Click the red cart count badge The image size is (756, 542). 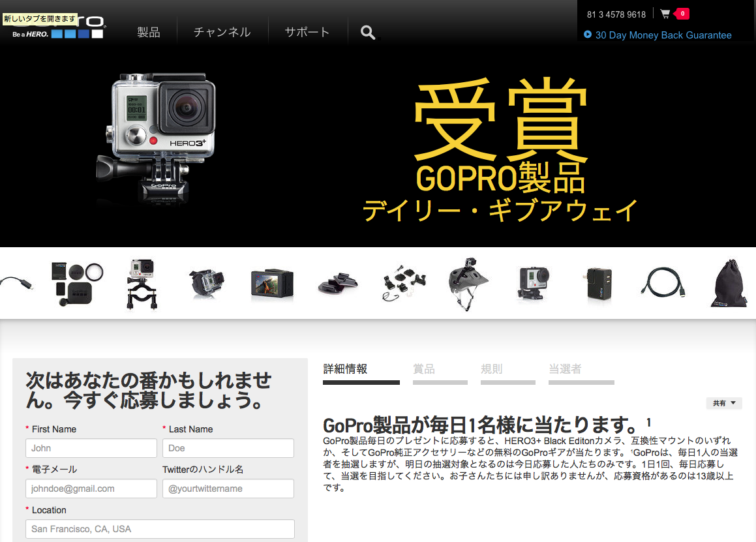click(682, 14)
